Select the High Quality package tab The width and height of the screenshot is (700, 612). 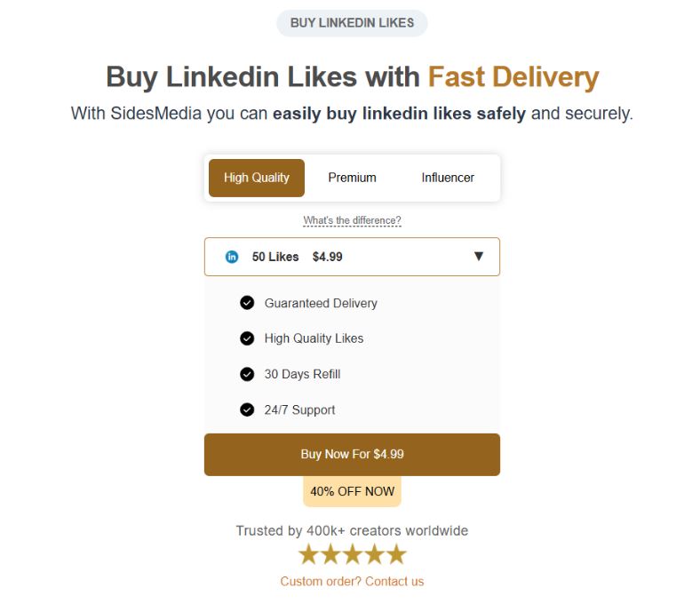[x=257, y=178]
